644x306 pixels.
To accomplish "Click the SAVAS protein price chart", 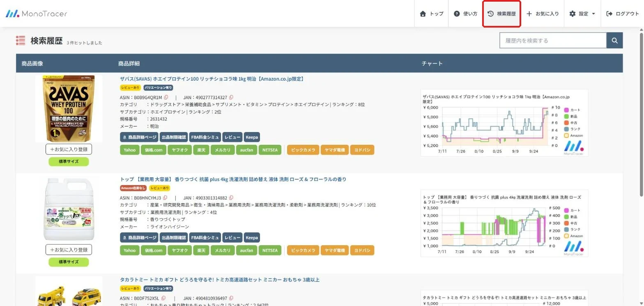I will tap(504, 123).
